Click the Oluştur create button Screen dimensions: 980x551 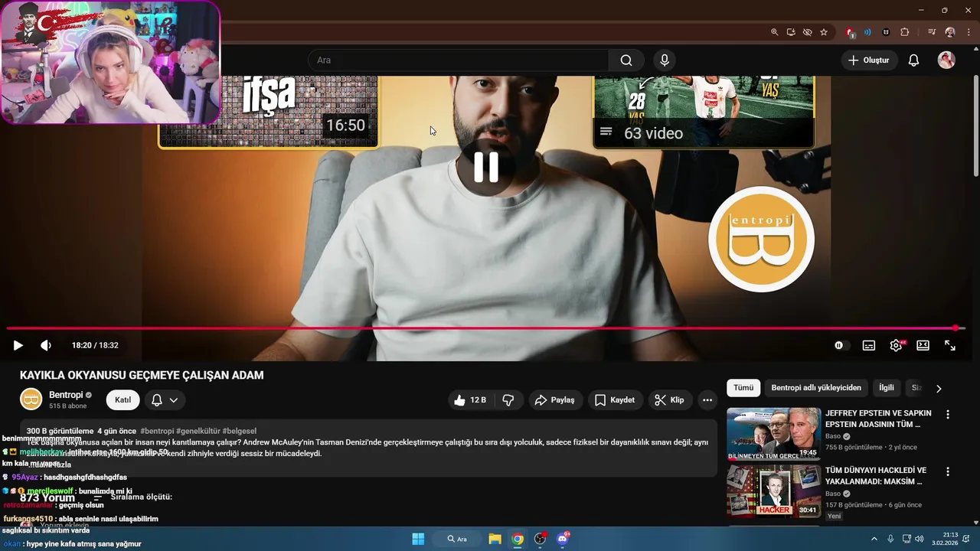pyautogui.click(x=869, y=60)
